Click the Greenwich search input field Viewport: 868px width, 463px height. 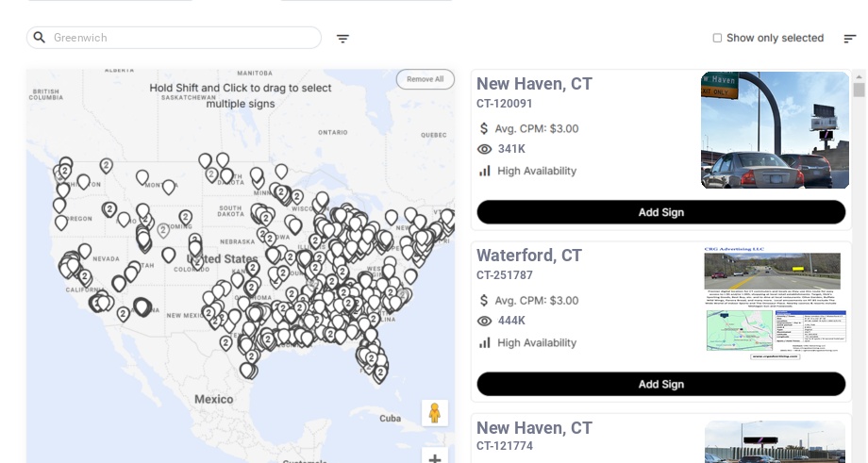coord(184,38)
